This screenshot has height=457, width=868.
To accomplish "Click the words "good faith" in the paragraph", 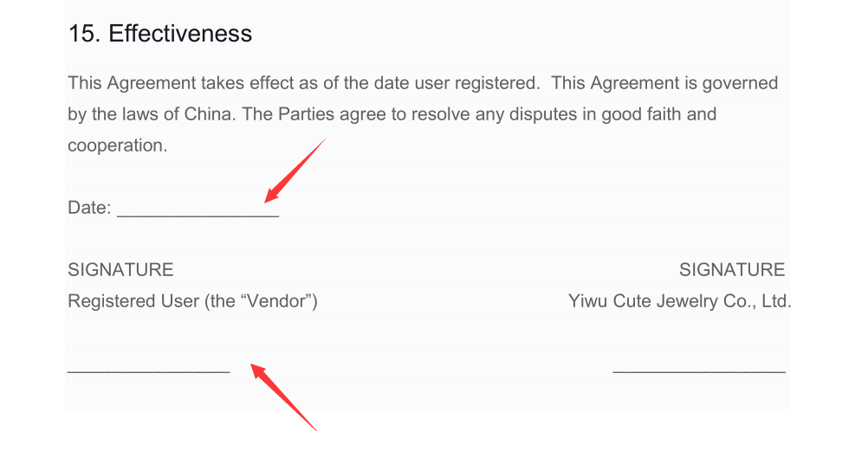I will click(641, 114).
